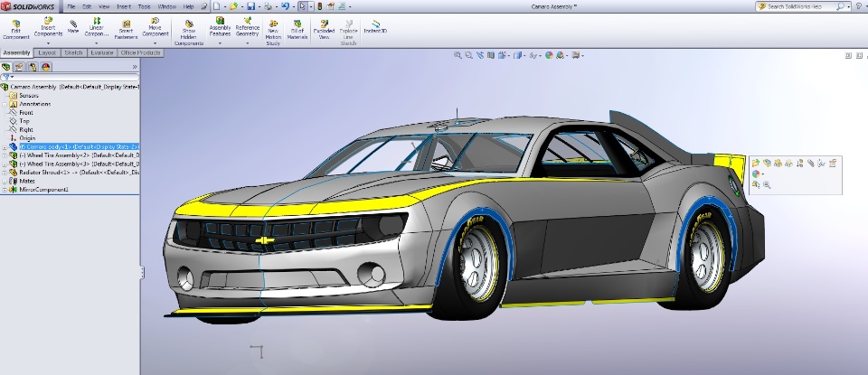
Task: Open the Edit menu
Action: pyautogui.click(x=87, y=6)
